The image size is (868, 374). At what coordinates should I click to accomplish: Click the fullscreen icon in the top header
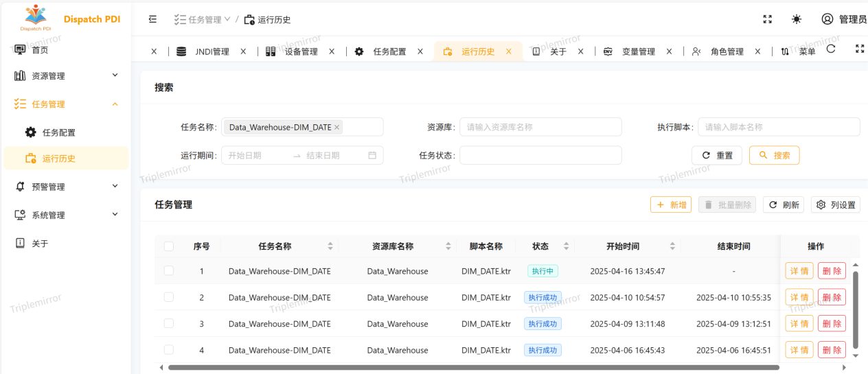[x=768, y=19]
